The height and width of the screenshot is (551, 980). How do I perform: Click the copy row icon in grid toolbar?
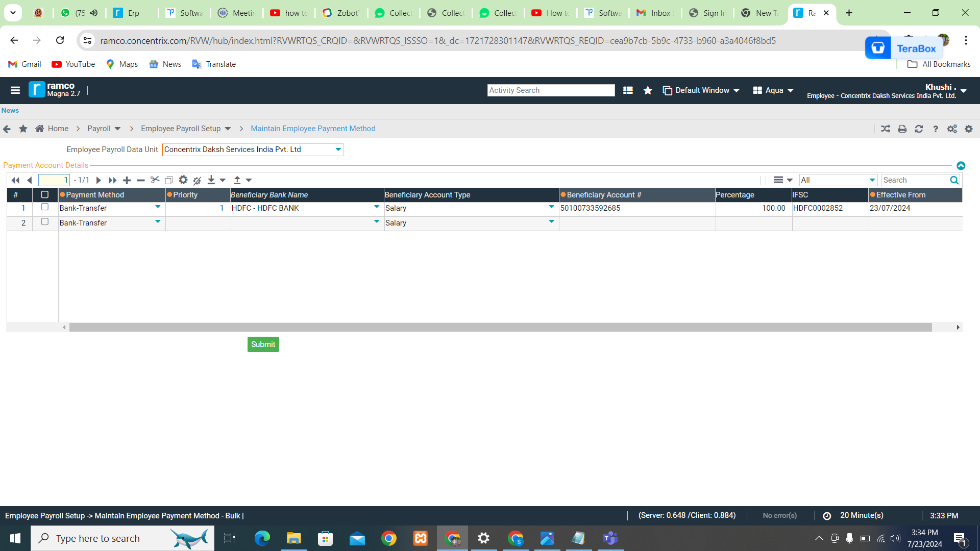169,180
